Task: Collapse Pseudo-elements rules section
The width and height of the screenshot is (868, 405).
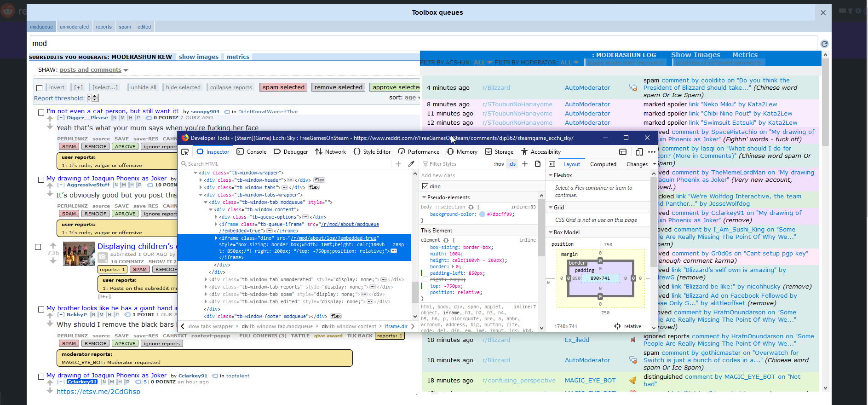Action: (424, 197)
